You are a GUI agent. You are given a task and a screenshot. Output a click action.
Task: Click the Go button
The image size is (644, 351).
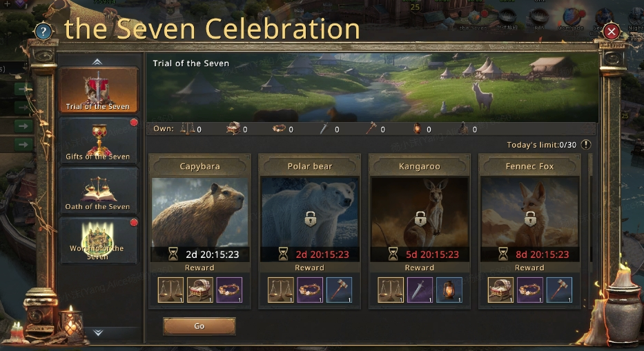[199, 326]
